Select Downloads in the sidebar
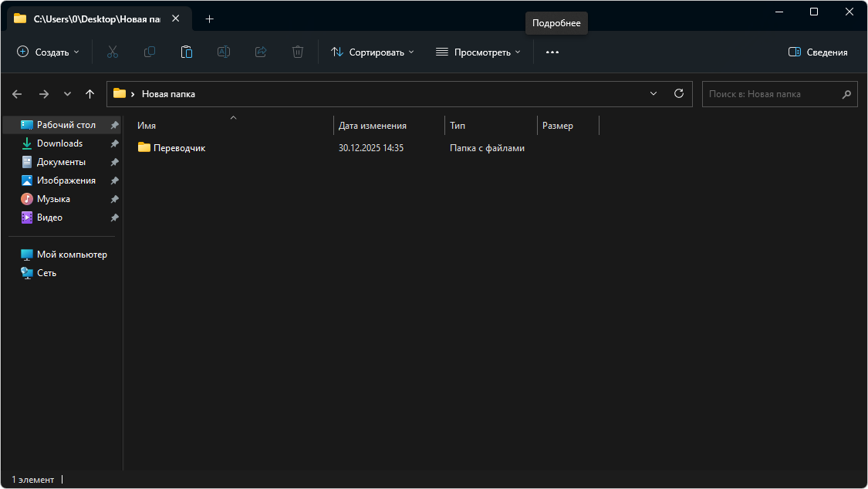Viewport: 868px width, 489px height. point(59,143)
